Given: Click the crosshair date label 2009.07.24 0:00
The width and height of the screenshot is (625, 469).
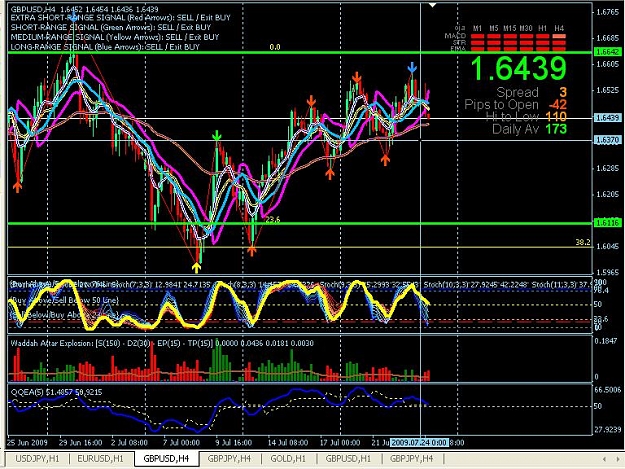Looking at the screenshot, I should tap(419, 442).
